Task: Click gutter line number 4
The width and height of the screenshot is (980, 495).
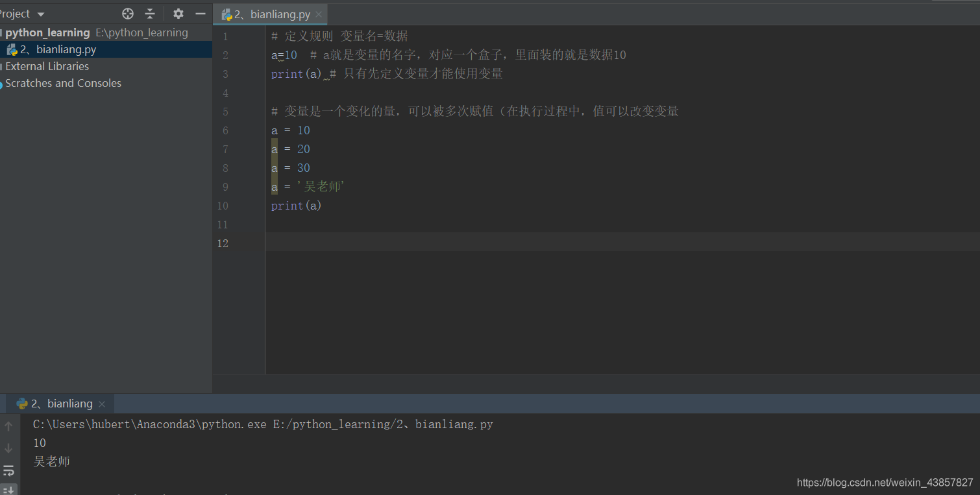Action: [x=225, y=93]
